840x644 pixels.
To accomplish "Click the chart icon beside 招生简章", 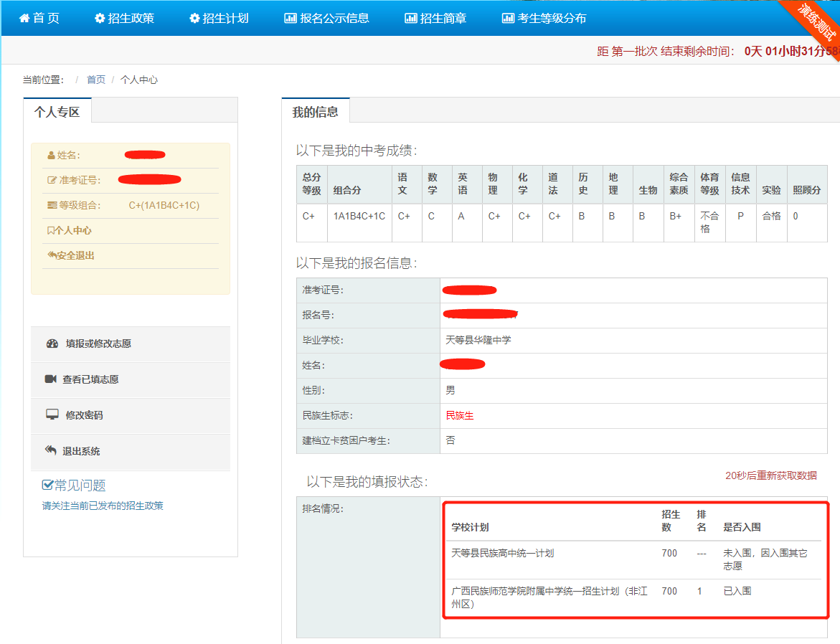I will coord(410,18).
